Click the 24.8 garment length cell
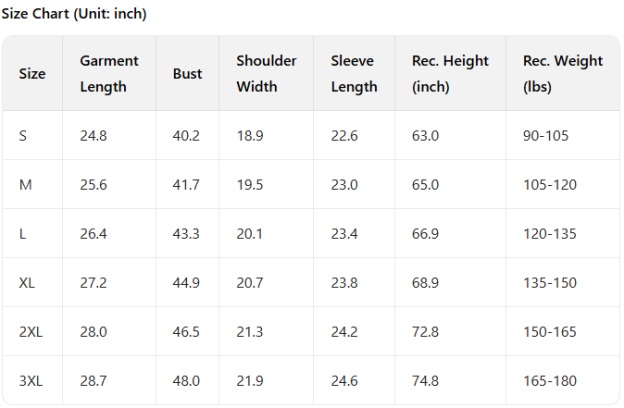The width and height of the screenshot is (624, 408). [x=93, y=136]
